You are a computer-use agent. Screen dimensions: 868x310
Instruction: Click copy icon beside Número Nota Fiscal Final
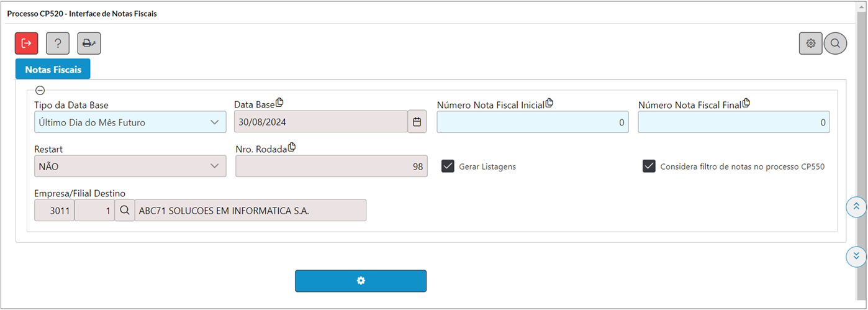pos(746,103)
